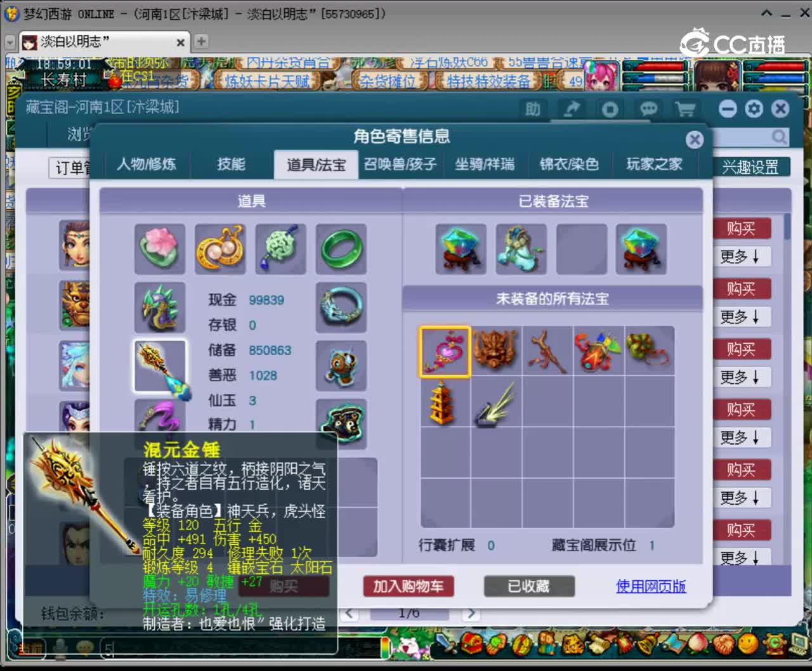
Task: Select the golden hammer weapon item
Action: [160, 367]
